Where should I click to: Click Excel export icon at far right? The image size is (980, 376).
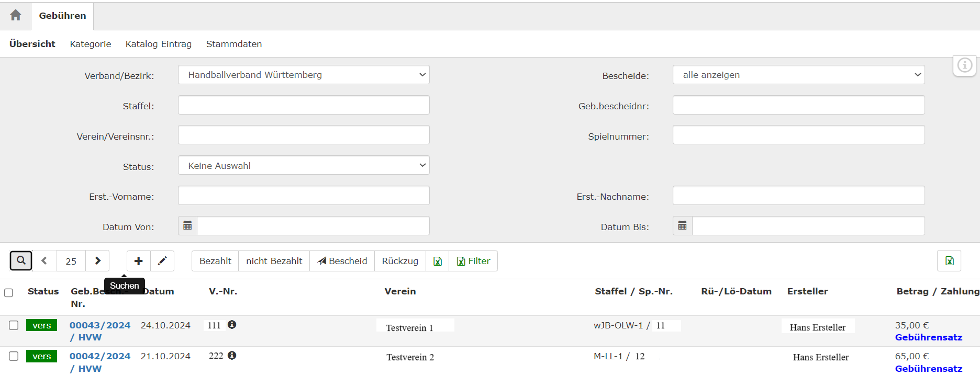949,260
